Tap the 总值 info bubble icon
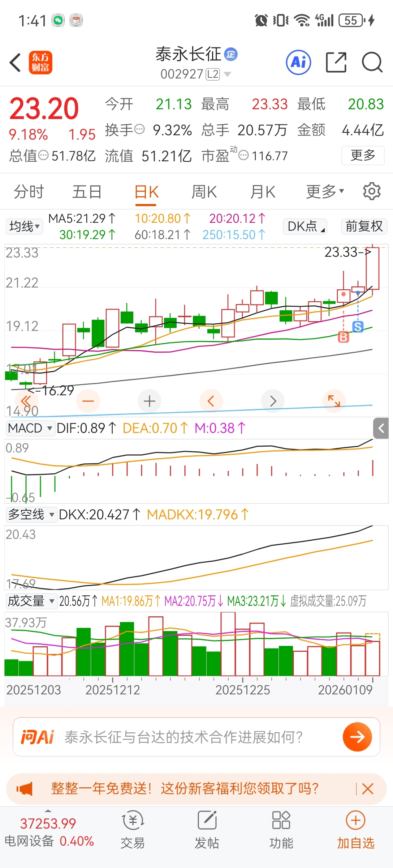Screen dimensions: 393x868 (x=43, y=156)
